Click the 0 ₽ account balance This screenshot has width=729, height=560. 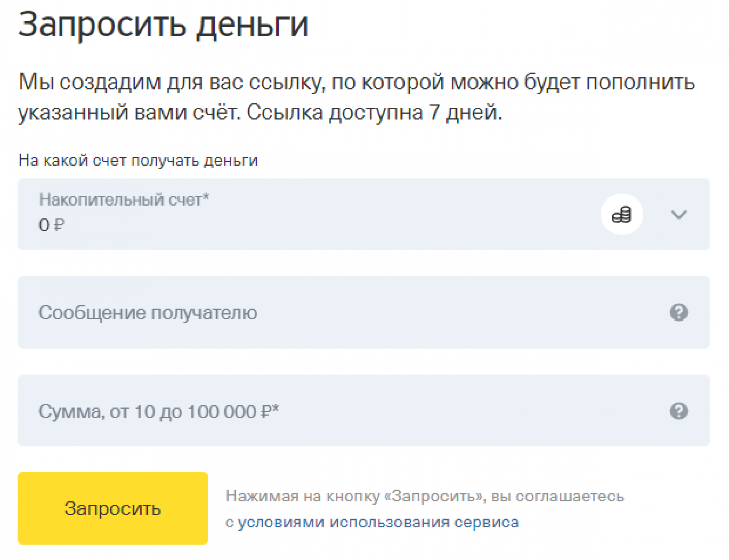pos(52,225)
